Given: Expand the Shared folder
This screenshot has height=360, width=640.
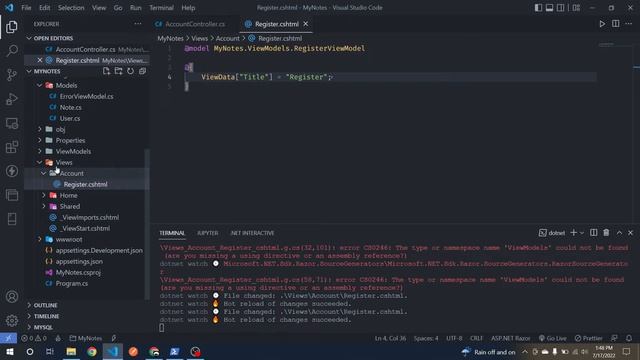Looking at the screenshot, I should pos(44,206).
